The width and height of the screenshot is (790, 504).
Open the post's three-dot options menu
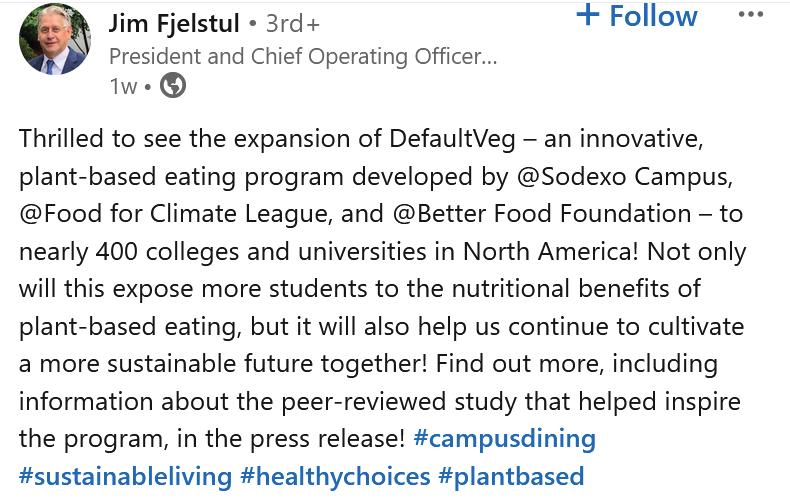[x=750, y=15]
